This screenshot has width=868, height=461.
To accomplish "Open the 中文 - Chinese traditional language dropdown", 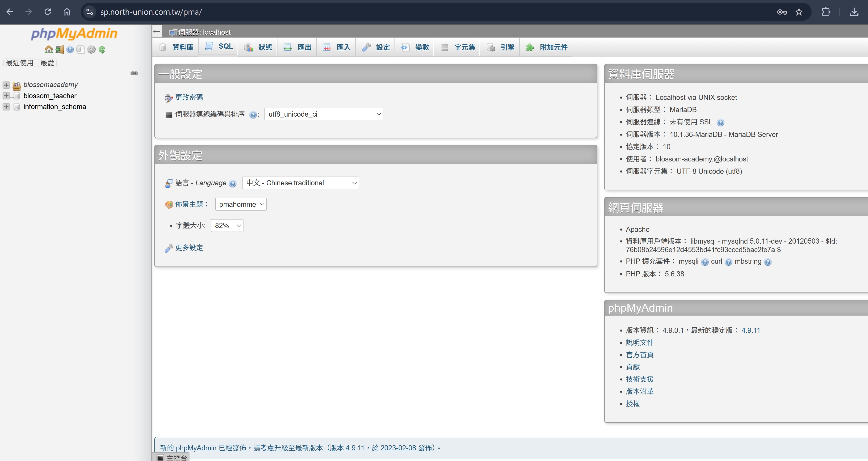I will [300, 183].
